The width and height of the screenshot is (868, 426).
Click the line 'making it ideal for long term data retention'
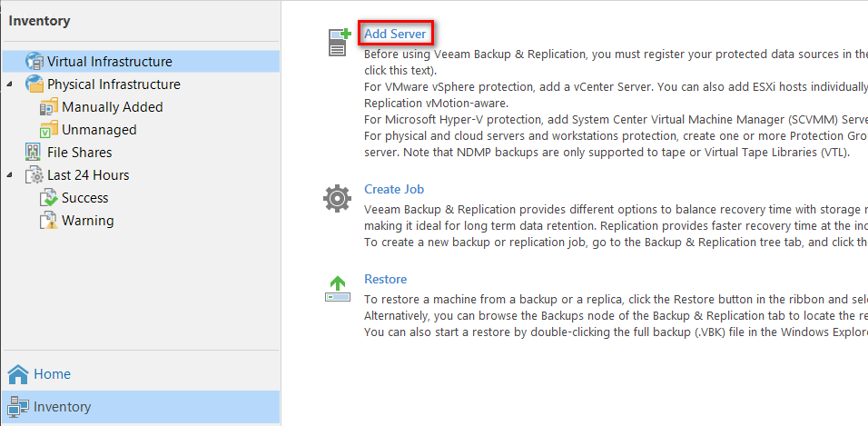[x=616, y=226]
